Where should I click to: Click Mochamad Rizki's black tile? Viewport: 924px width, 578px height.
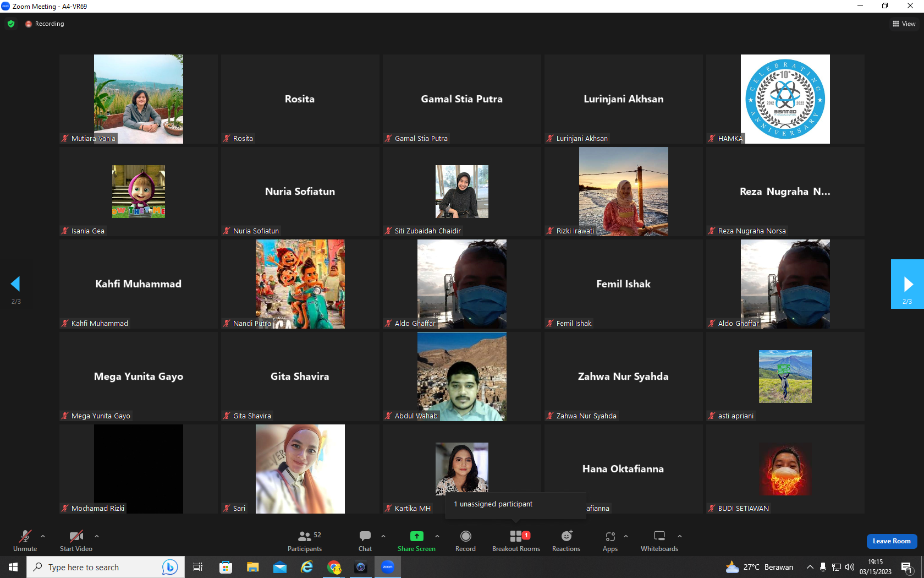point(139,469)
